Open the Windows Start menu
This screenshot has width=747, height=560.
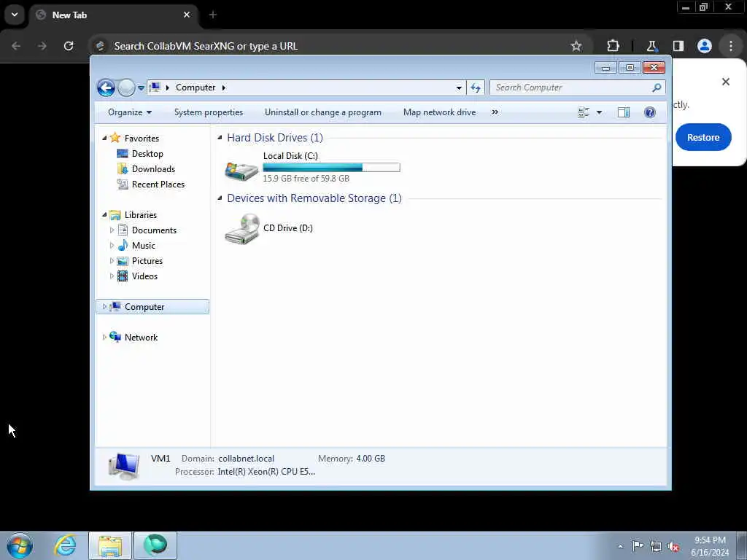coord(20,545)
